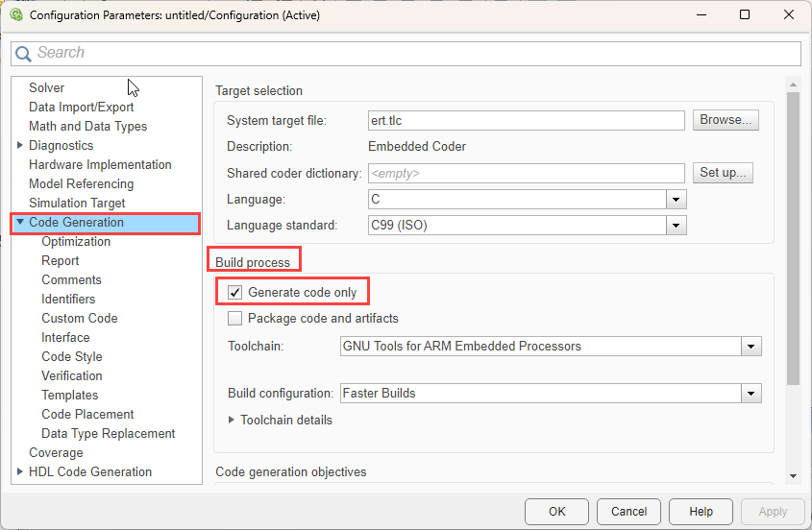Select Solver in the category tree
This screenshot has width=812, height=530.
coord(46,87)
